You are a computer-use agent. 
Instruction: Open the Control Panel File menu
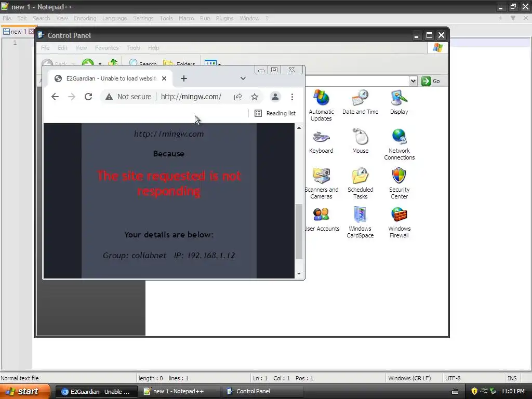[x=45, y=48]
